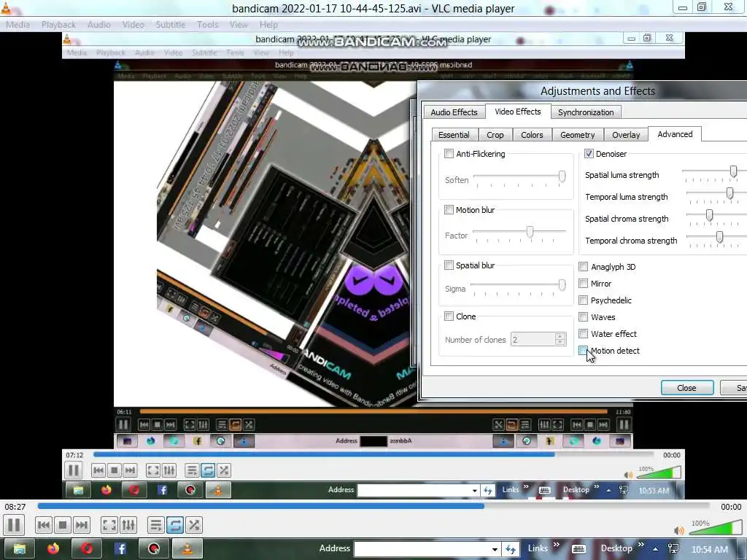Open on-screen keyboard icon on 10:54 AM taskbar
Screen dimensions: 747x560
pos(578,549)
